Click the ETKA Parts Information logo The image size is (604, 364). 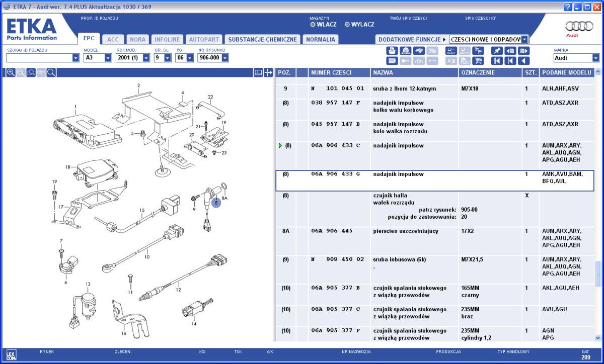coord(31,29)
